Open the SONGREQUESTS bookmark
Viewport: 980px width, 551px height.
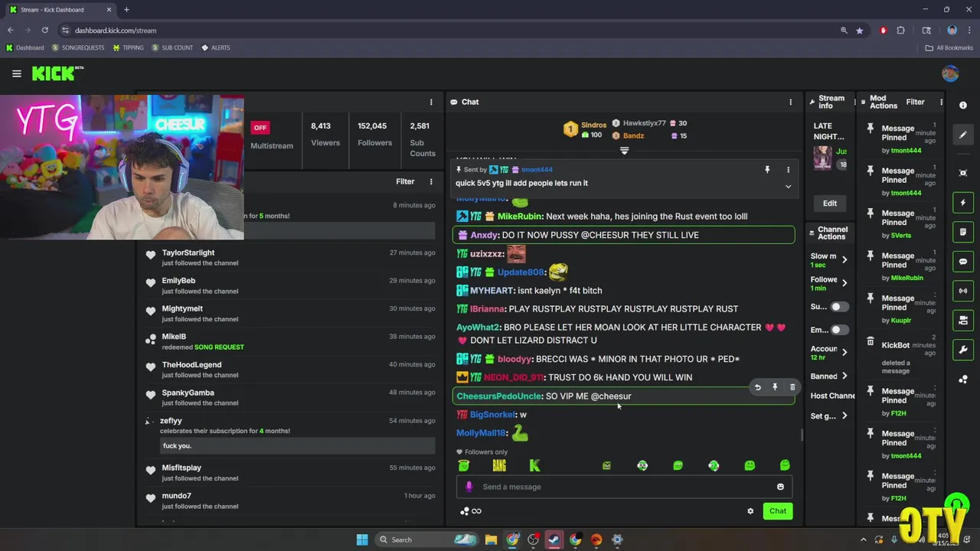[x=78, y=47]
